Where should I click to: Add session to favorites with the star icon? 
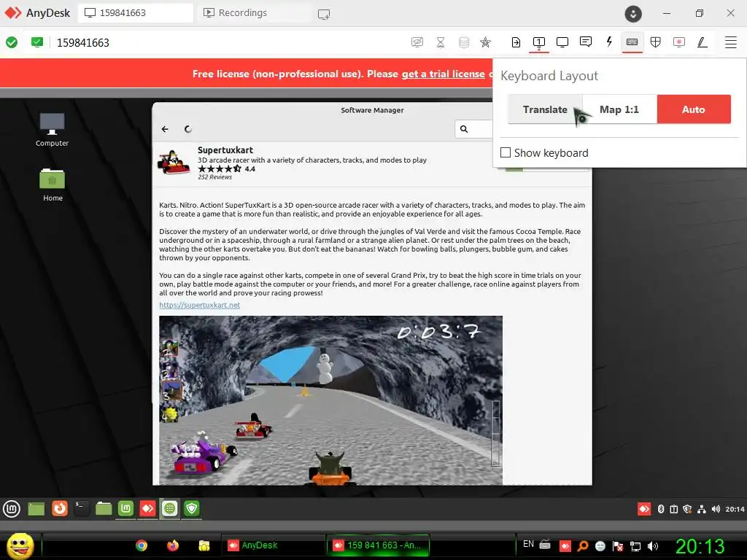pos(485,42)
